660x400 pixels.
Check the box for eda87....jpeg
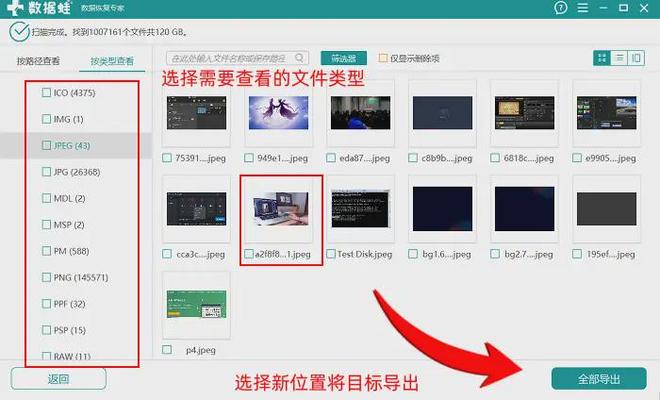tap(331, 158)
